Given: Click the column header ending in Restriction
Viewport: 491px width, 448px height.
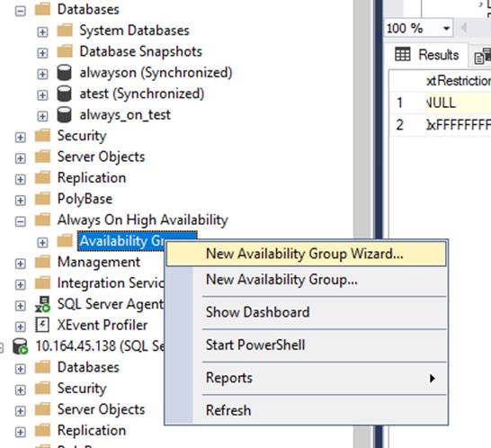Looking at the screenshot, I should 458,81.
